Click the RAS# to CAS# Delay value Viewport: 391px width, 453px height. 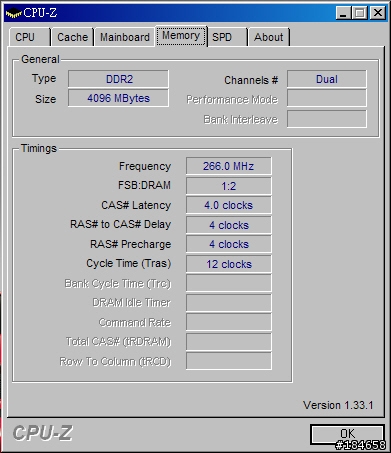click(x=229, y=225)
